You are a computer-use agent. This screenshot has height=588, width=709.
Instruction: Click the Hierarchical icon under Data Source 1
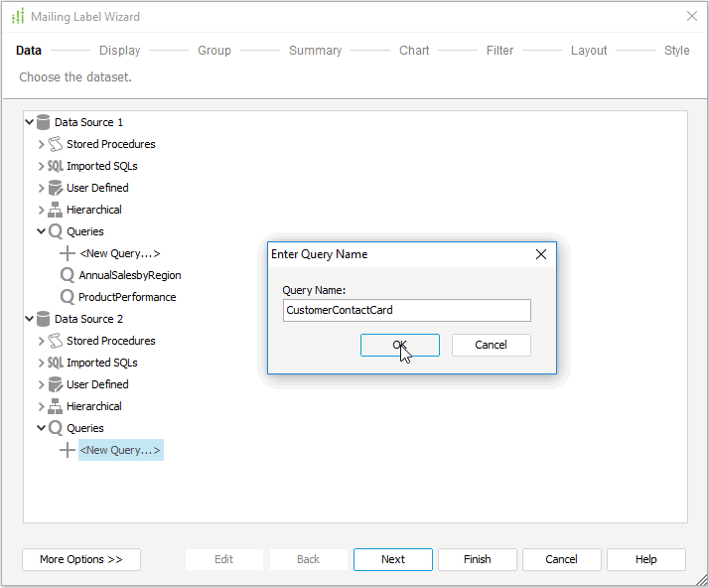[56, 210]
